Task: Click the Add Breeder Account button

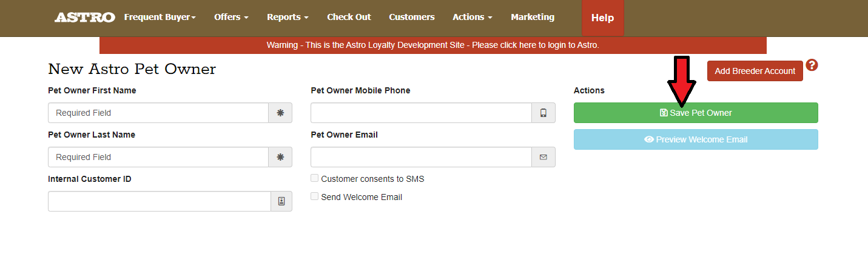Action: (x=755, y=71)
